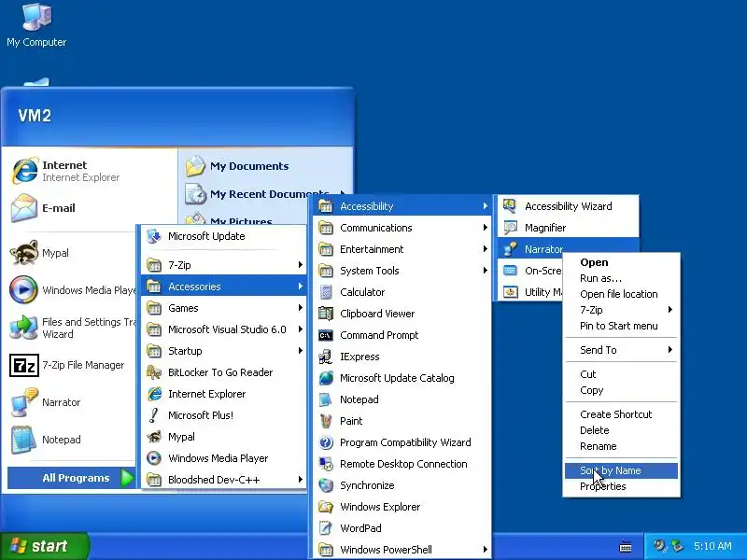Open Notepad from the Accessories list

(x=402, y=399)
